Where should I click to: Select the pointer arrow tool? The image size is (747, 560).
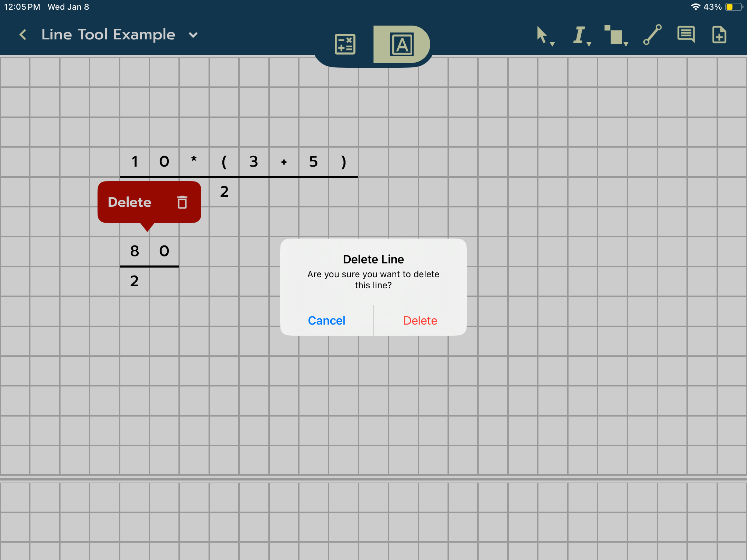tap(542, 35)
